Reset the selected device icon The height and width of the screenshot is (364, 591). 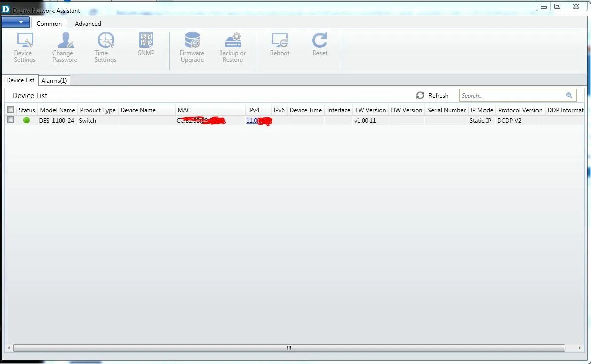point(319,44)
